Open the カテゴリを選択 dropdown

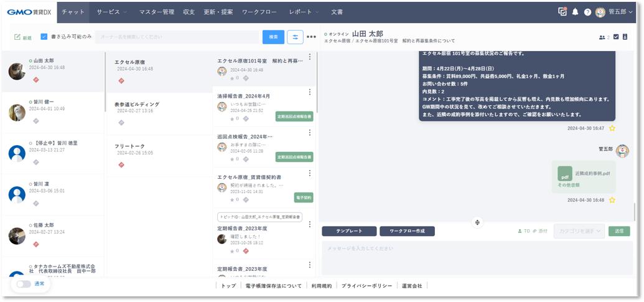pos(579,231)
